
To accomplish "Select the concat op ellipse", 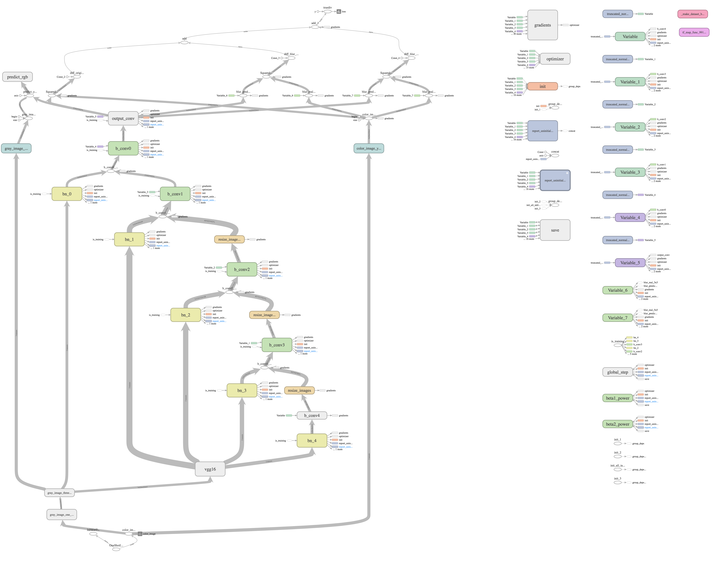I will click(x=555, y=155).
